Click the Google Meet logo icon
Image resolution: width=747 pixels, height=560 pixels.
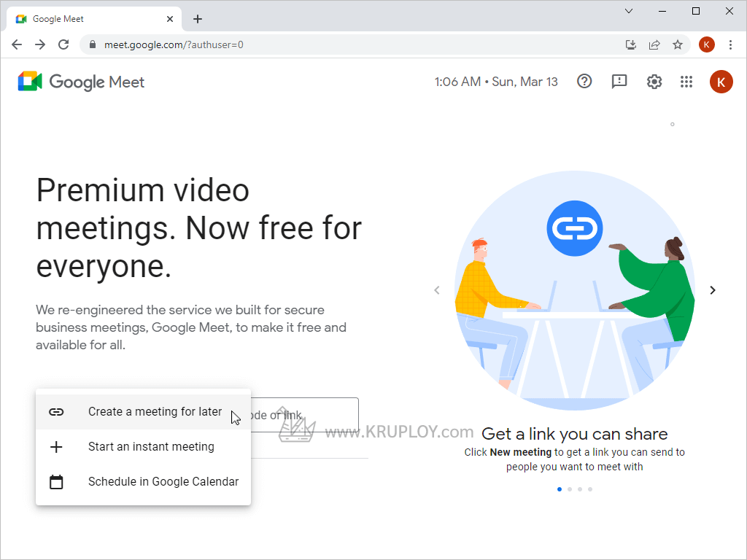click(30, 82)
